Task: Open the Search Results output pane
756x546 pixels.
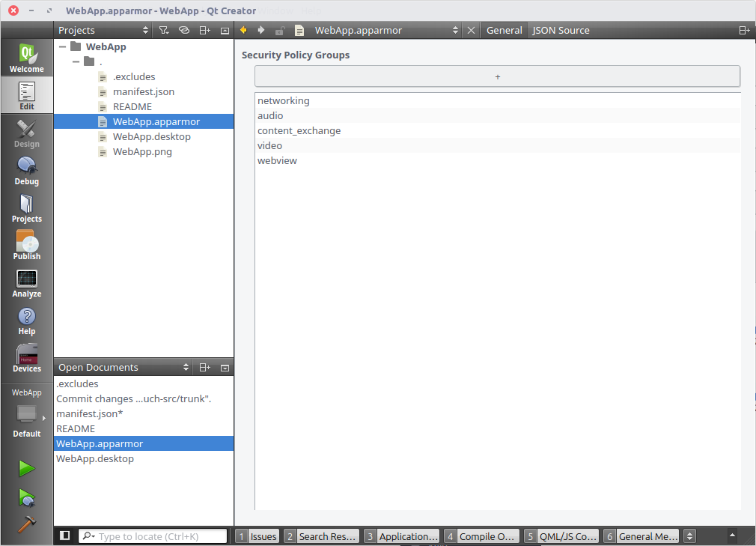Action: (322, 536)
